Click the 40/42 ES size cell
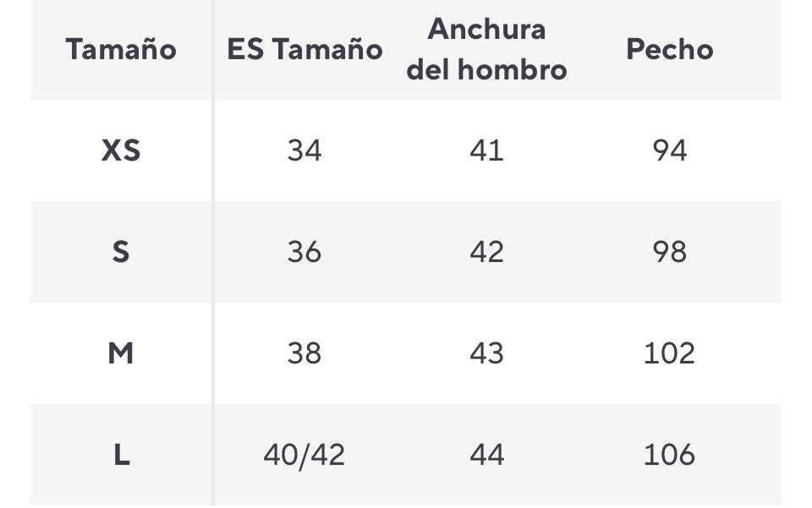This screenshot has height=508, width=812. [304, 455]
